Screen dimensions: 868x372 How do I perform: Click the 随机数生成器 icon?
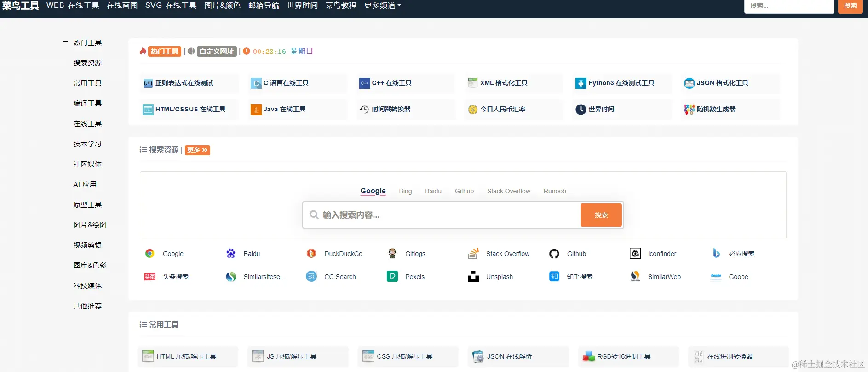(689, 110)
